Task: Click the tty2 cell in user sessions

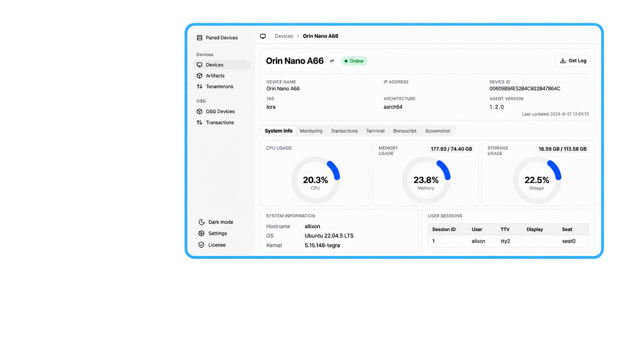Action: coord(505,241)
